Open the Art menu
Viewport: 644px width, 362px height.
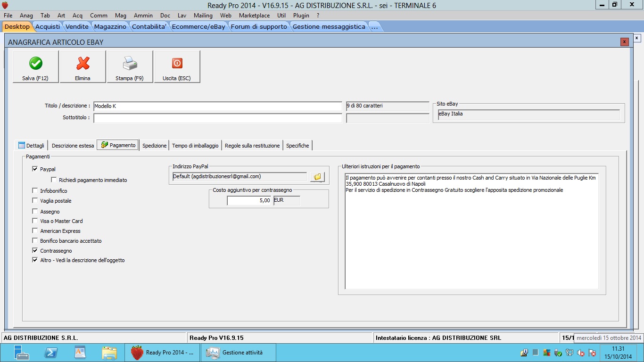pyautogui.click(x=61, y=16)
